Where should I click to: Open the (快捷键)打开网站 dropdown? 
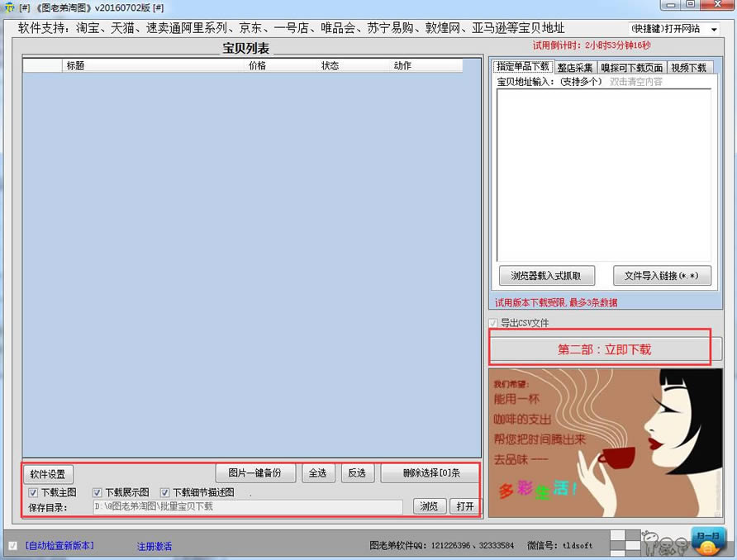pos(673,29)
